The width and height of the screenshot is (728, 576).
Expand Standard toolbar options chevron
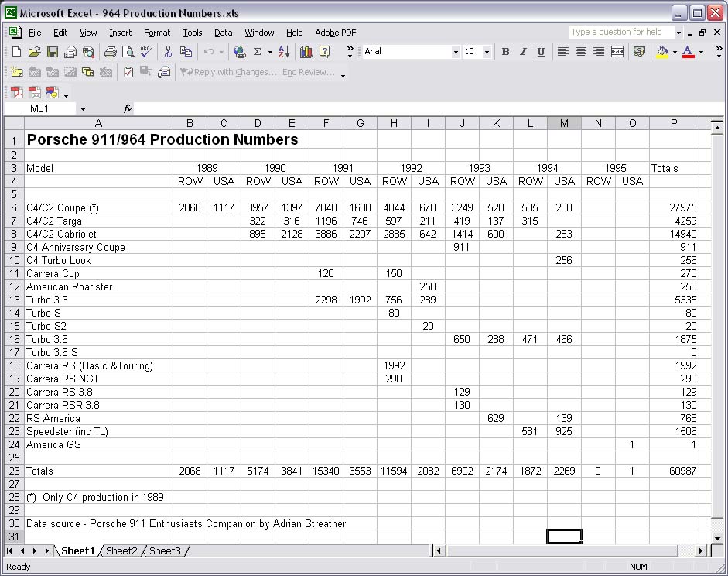pyautogui.click(x=350, y=52)
